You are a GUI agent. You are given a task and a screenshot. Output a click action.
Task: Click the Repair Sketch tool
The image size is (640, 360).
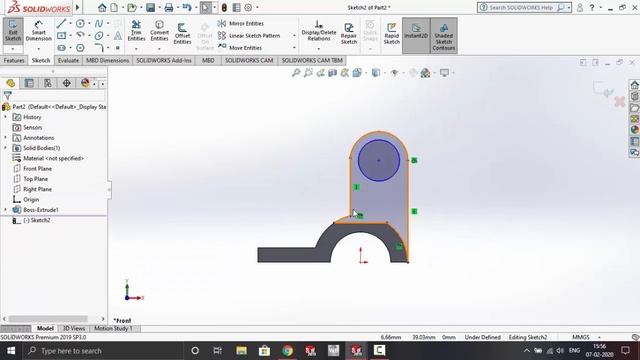(x=349, y=33)
